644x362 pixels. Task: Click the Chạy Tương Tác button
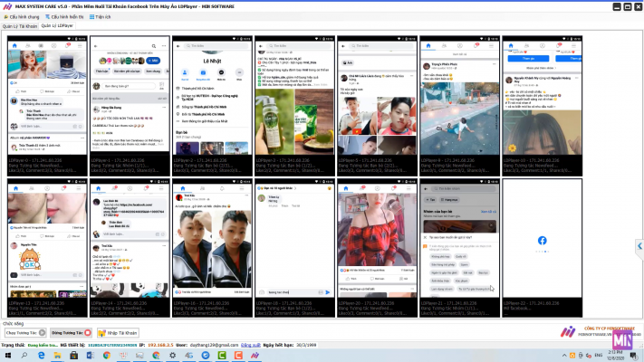click(x=24, y=333)
